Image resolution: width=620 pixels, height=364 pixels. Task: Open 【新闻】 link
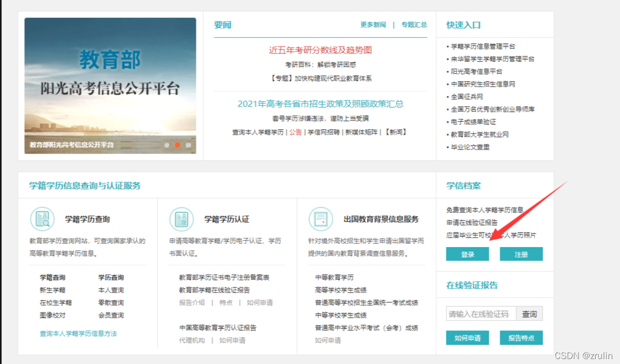click(396, 132)
